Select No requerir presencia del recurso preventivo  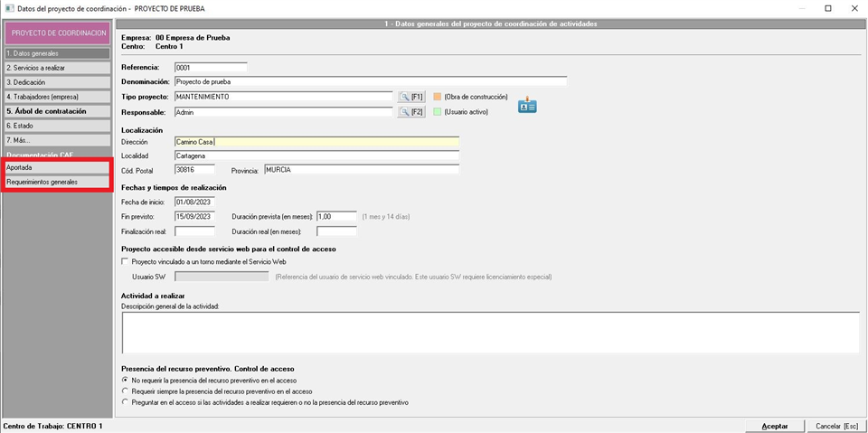(x=125, y=381)
